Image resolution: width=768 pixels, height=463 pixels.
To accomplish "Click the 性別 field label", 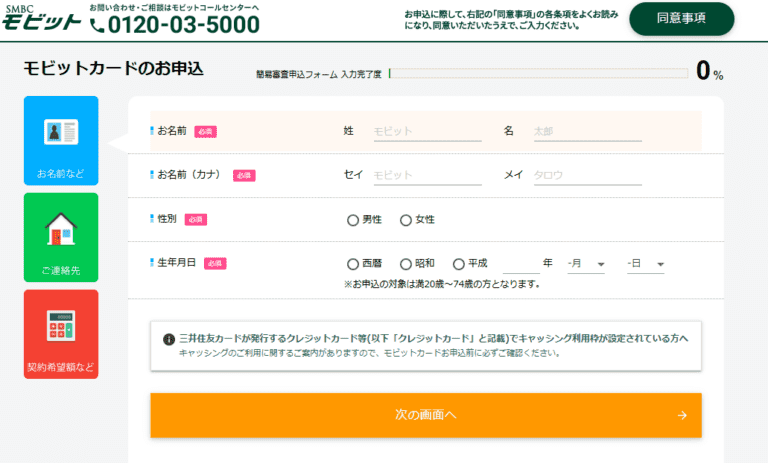I will click(167, 219).
